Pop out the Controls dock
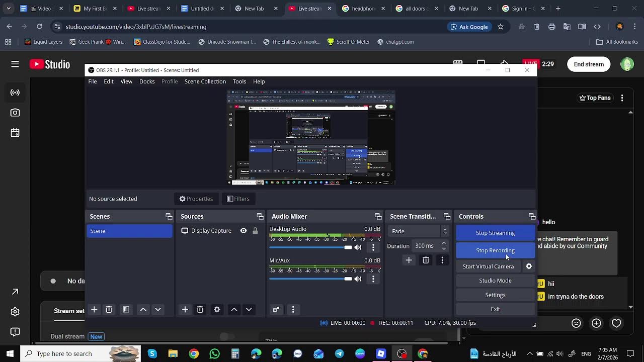This screenshot has width=644, height=362. tap(532, 216)
